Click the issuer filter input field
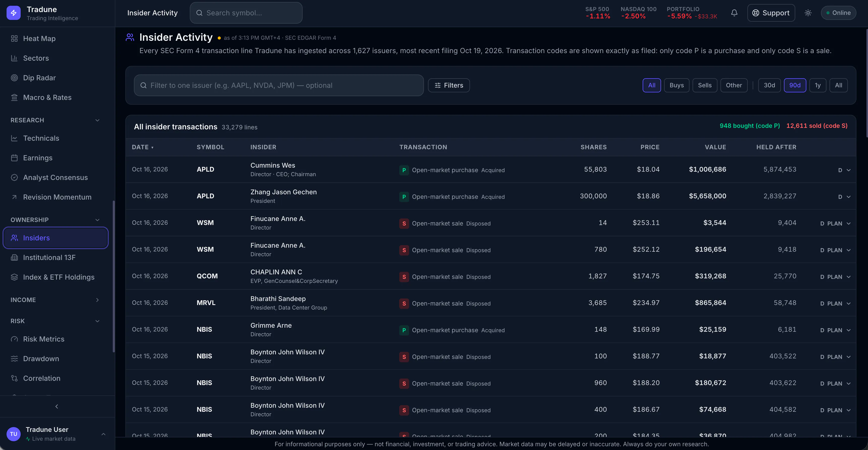 click(279, 85)
